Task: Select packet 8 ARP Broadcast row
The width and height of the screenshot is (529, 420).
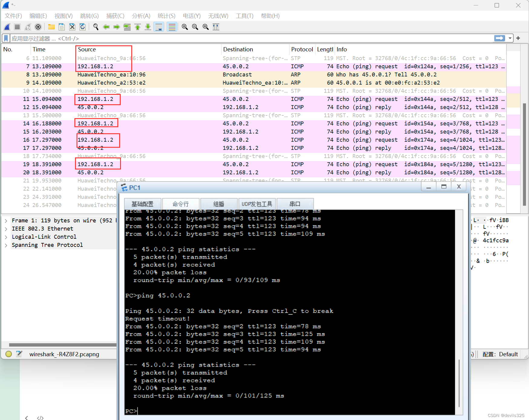Action: [254, 75]
